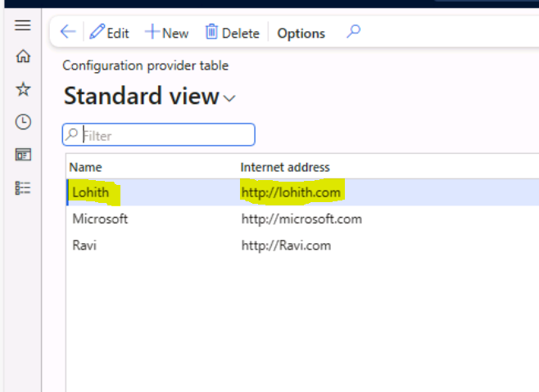Open the Options menu

(x=301, y=34)
